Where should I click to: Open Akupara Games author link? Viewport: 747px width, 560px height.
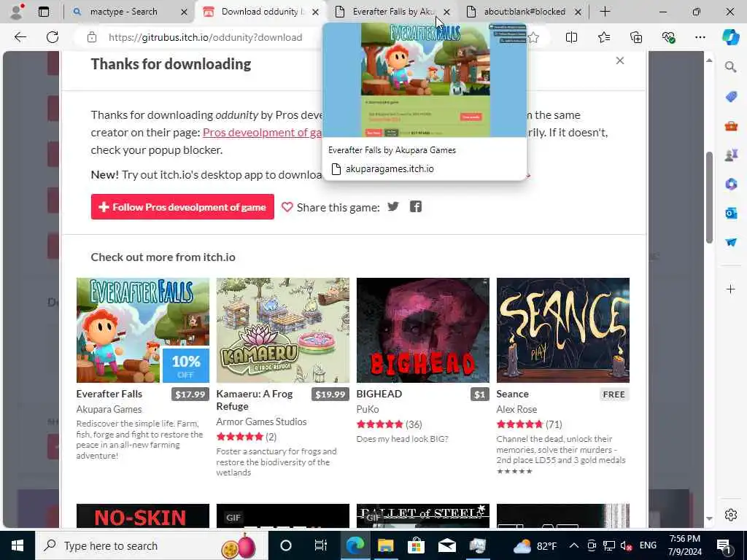point(109,409)
